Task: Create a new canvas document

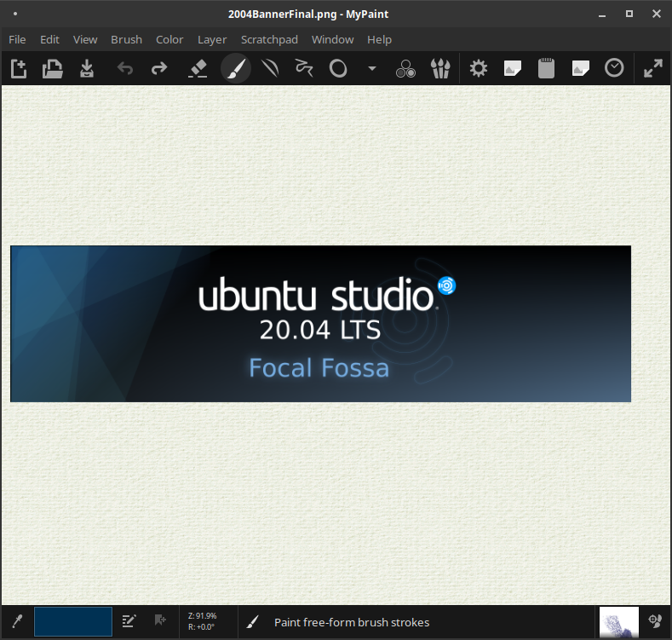Action: [x=19, y=68]
